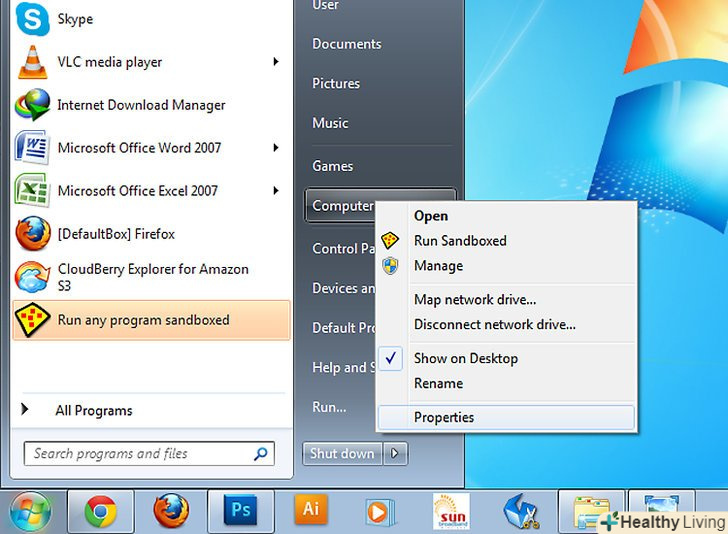Viewport: 728px width, 534px height.
Task: Open Properties from the context menu
Action: click(507, 417)
